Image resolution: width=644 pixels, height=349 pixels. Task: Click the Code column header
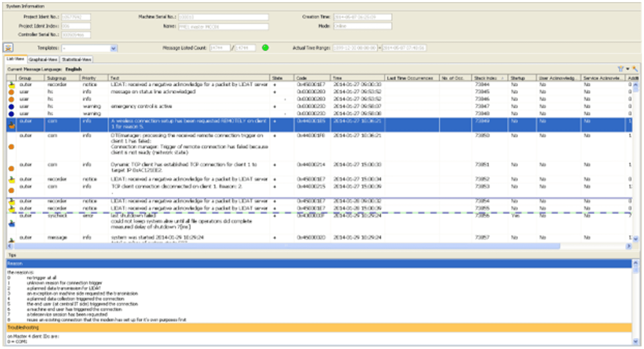click(312, 78)
